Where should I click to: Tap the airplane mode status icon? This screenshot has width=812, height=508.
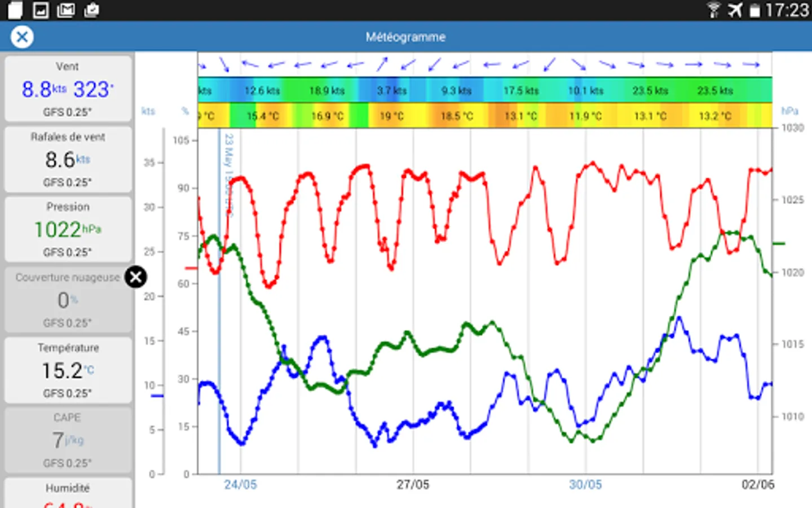(735, 10)
